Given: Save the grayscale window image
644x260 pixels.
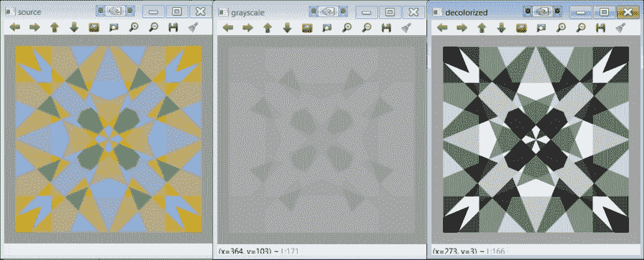Looking at the screenshot, I should coord(386,27).
